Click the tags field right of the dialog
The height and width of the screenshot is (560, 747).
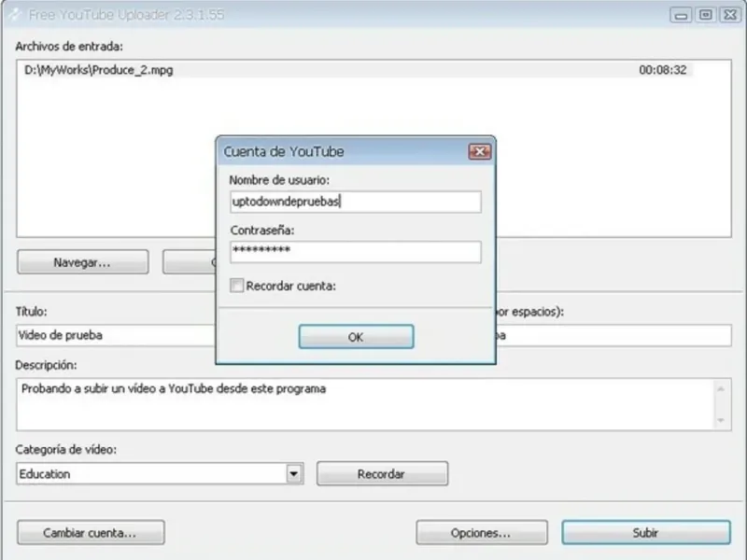pyautogui.click(x=613, y=335)
